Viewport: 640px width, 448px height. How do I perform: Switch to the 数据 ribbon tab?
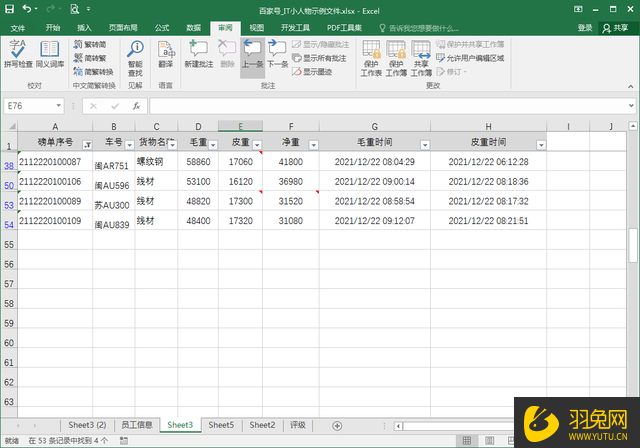coord(193,28)
